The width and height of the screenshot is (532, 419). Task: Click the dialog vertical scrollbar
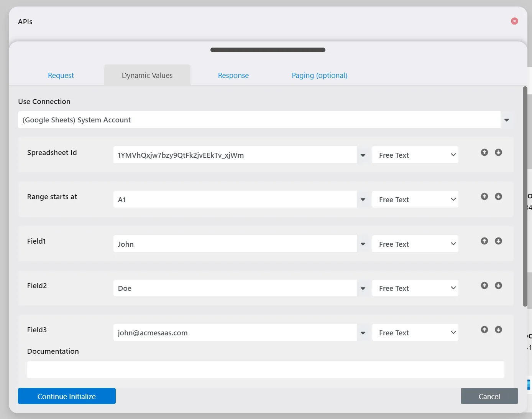525,196
